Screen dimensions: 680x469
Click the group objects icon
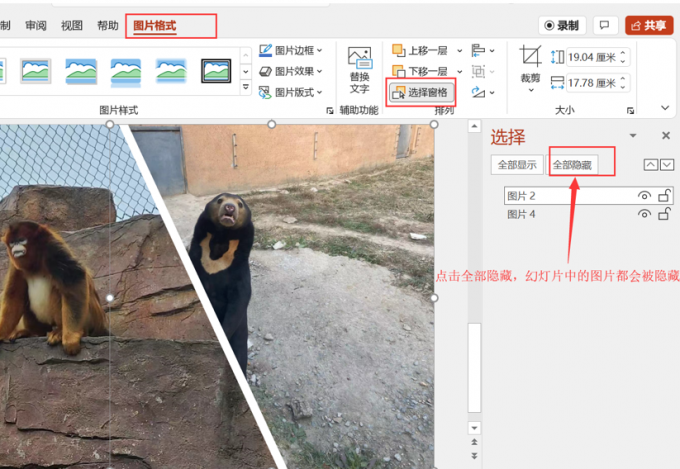pyautogui.click(x=483, y=71)
